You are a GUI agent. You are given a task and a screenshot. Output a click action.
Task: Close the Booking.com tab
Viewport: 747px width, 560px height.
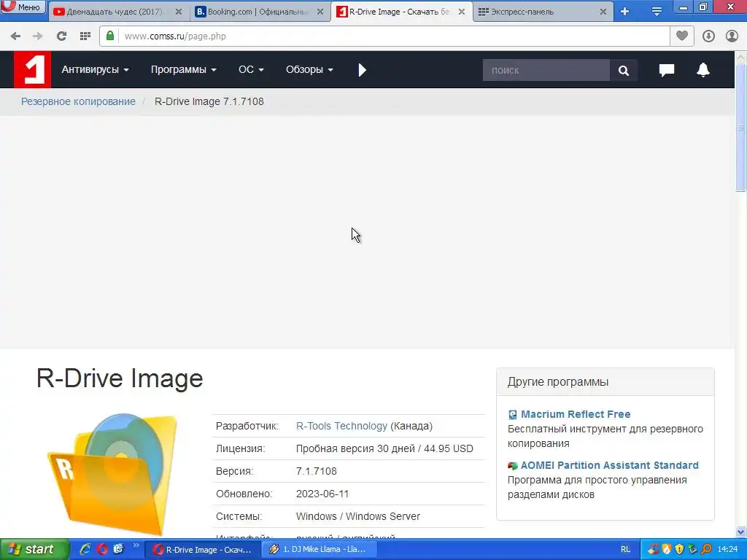tap(321, 12)
